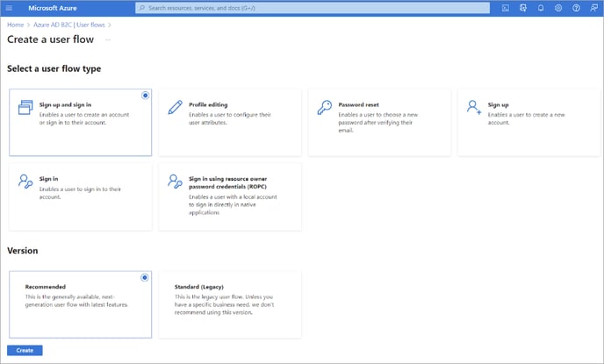Choose the Sign up user flow card
Screen dimensions: 604x364
[528, 123]
